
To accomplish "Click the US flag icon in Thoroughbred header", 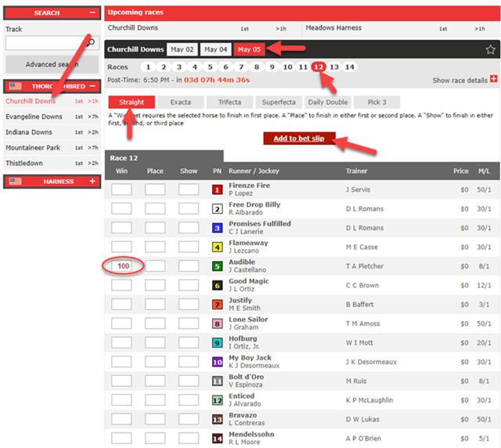I will (x=15, y=86).
